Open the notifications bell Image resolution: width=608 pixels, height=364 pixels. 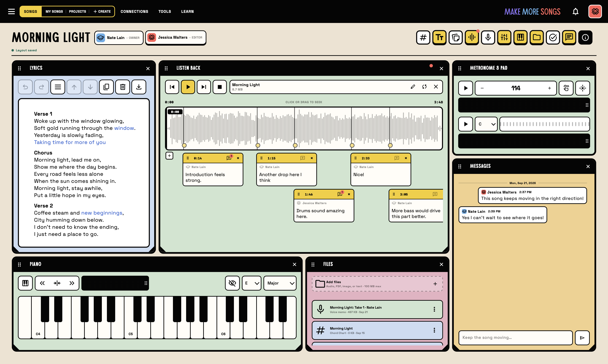(x=575, y=11)
